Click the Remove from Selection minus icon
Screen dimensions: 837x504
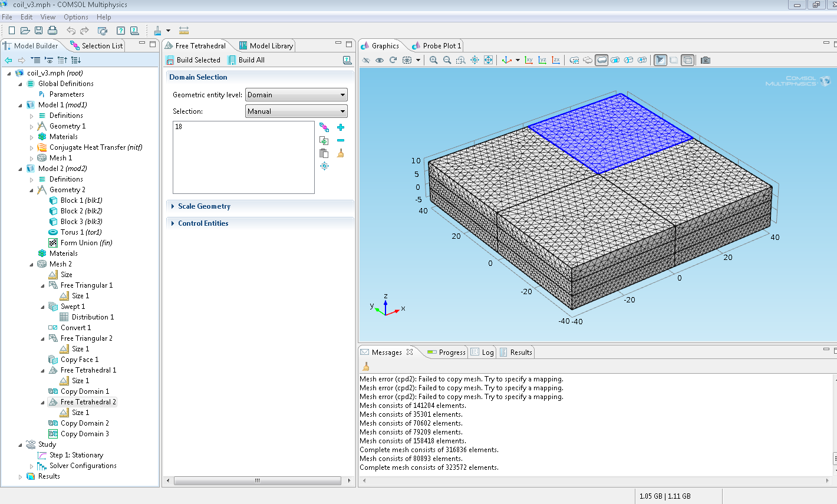click(340, 140)
